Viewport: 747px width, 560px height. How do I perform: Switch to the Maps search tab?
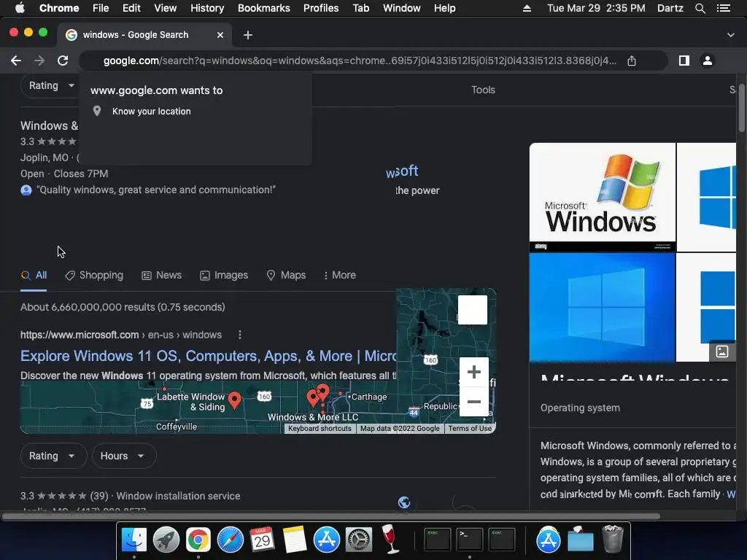click(286, 275)
